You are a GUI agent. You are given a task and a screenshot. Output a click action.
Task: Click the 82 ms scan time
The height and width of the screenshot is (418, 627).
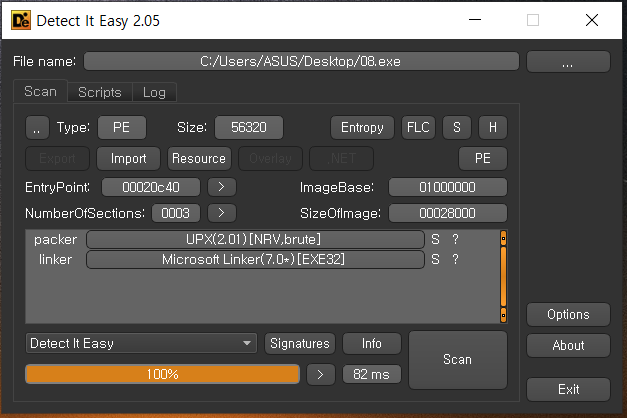click(x=371, y=374)
